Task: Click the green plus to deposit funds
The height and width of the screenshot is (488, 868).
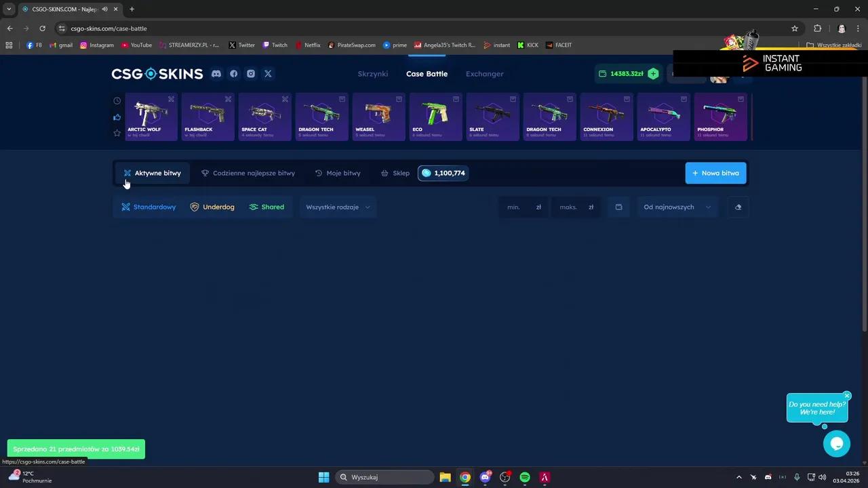Action: pyautogui.click(x=652, y=73)
